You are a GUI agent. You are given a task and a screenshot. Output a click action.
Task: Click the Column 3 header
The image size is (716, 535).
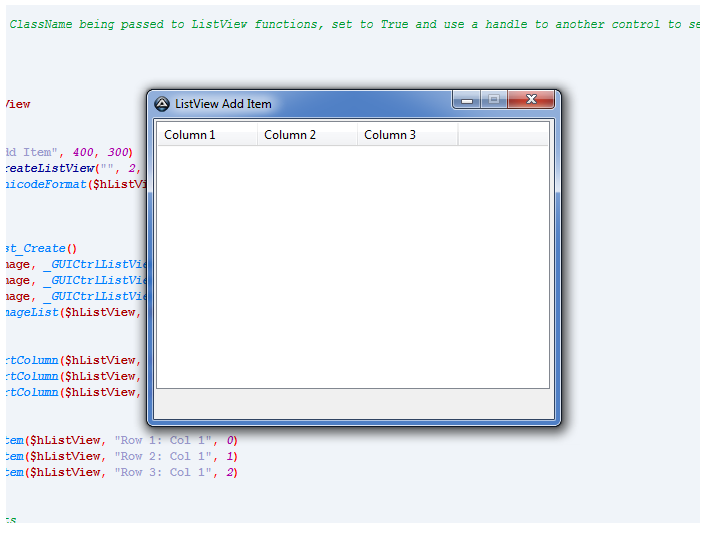pos(406,135)
